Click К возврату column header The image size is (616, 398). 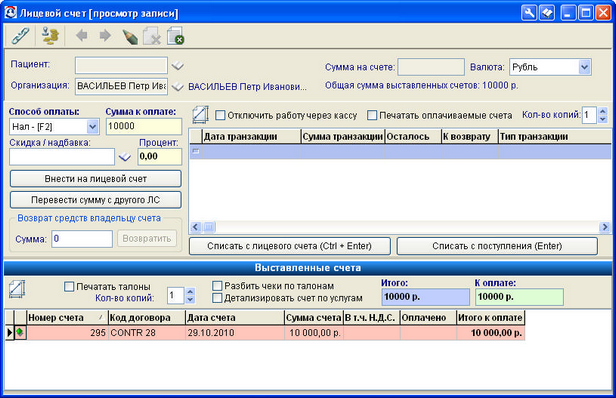pos(469,136)
